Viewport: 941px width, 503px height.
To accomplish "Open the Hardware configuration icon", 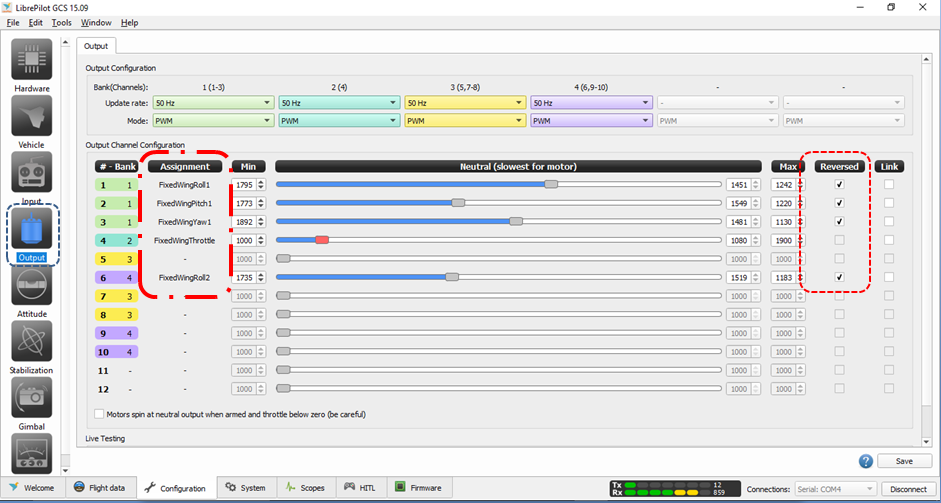I will (x=31, y=60).
